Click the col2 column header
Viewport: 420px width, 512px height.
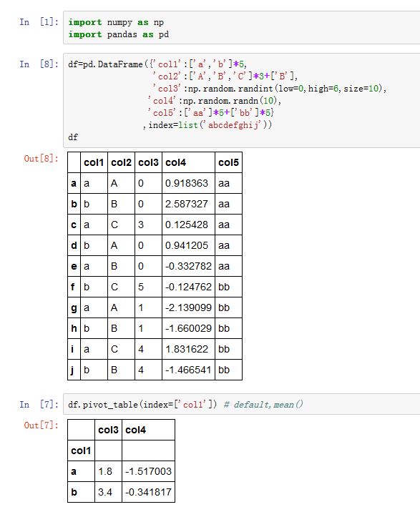121,162
